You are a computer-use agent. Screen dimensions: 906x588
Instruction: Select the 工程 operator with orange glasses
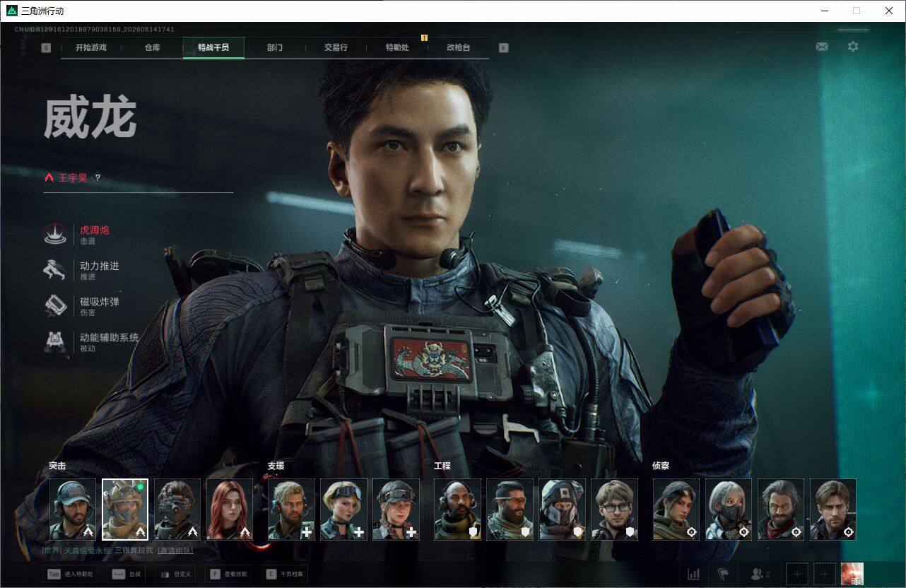(x=510, y=510)
